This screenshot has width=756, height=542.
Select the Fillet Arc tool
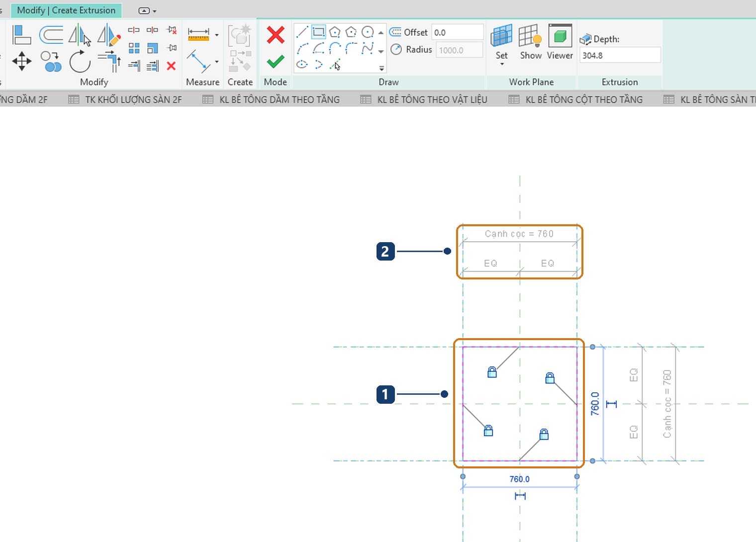pyautogui.click(x=351, y=48)
